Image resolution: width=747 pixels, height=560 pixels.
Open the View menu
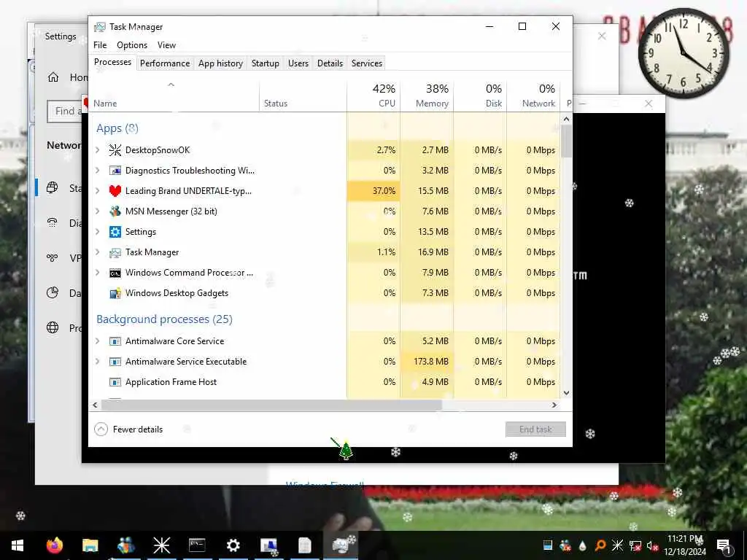tap(167, 45)
